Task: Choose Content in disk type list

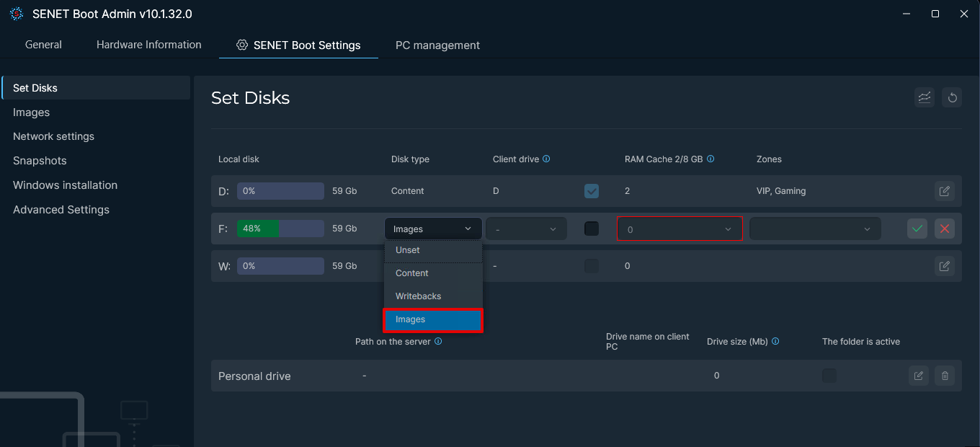Action: tap(433, 273)
